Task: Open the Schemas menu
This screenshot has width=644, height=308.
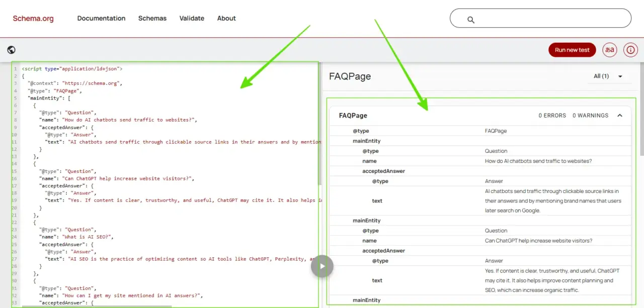Action: [152, 18]
